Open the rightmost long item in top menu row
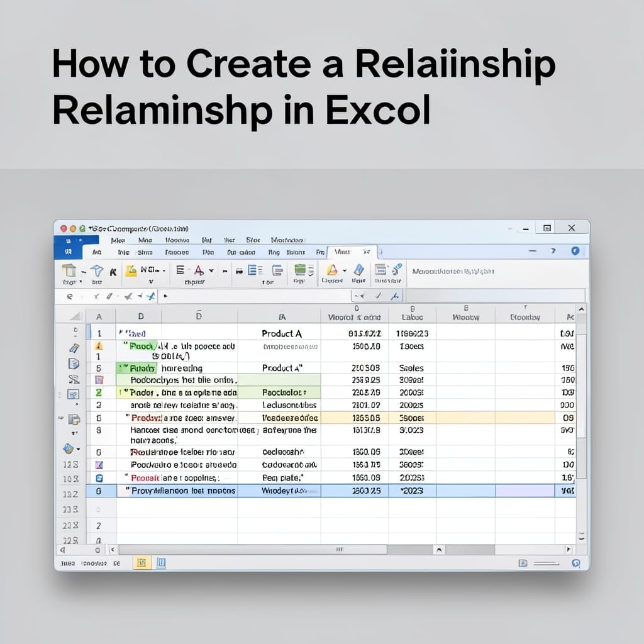Screen dimensions: 644x644 287,240
